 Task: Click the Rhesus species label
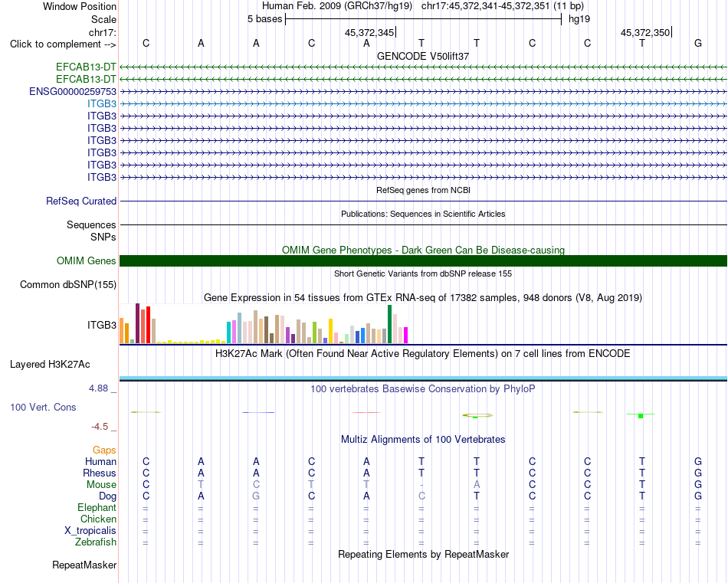[100, 473]
